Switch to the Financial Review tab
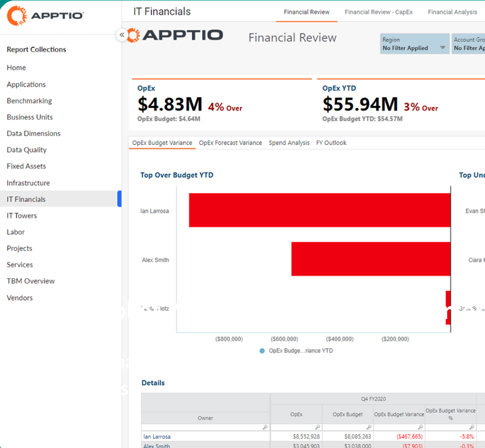This screenshot has width=485, height=448. point(307,12)
